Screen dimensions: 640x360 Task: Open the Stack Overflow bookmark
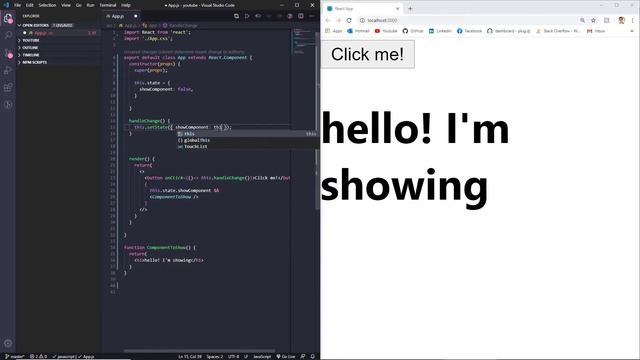tap(558, 31)
